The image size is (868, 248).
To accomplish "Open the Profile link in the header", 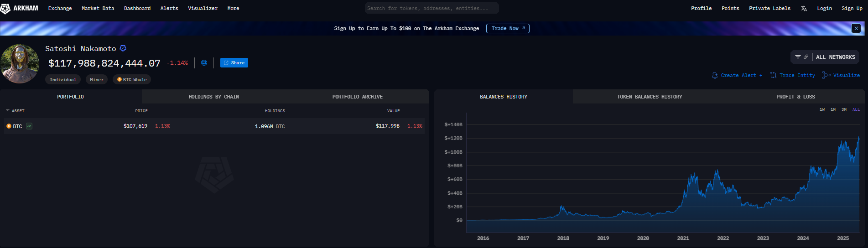I will 701,8.
